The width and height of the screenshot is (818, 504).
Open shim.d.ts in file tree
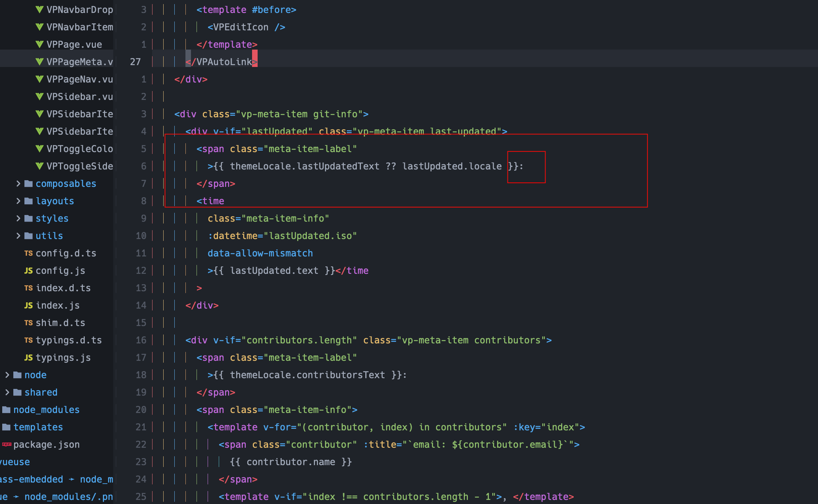coord(60,323)
